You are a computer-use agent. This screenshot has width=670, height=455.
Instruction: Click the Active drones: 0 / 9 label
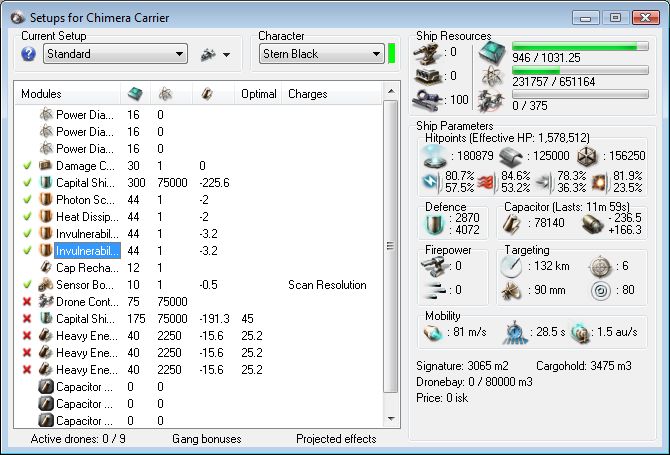(x=78, y=439)
